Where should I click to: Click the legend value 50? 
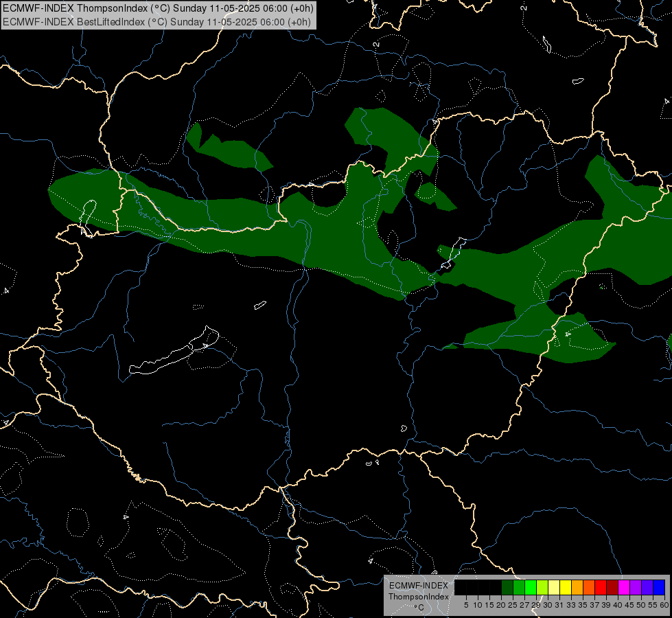642,605
